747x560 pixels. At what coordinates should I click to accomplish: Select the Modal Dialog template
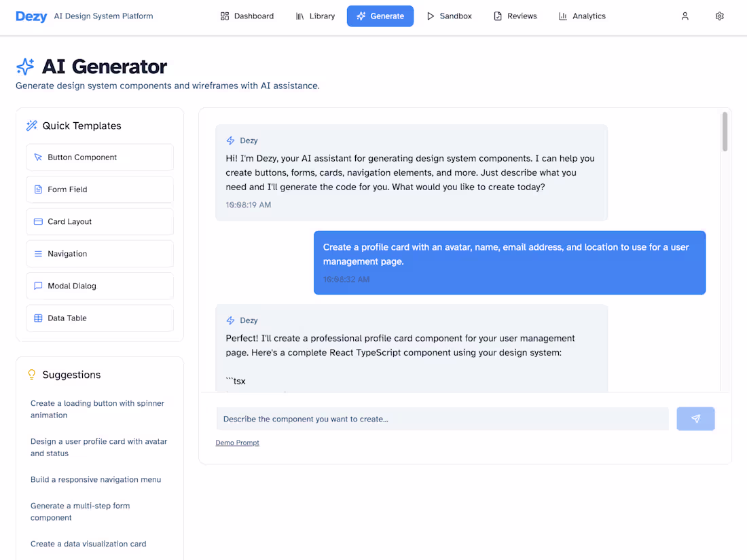point(99,286)
